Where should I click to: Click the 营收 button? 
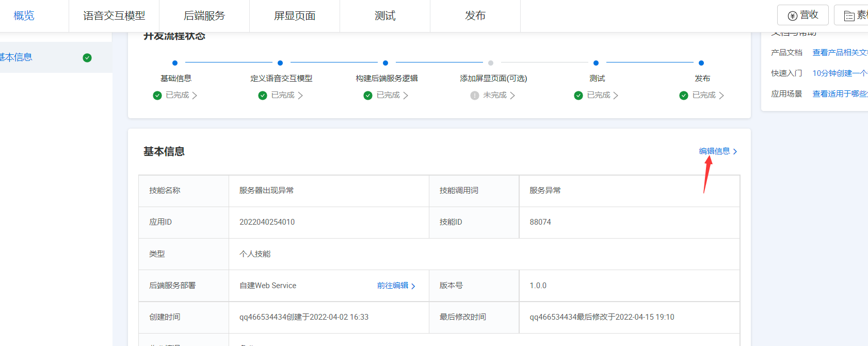pyautogui.click(x=803, y=15)
